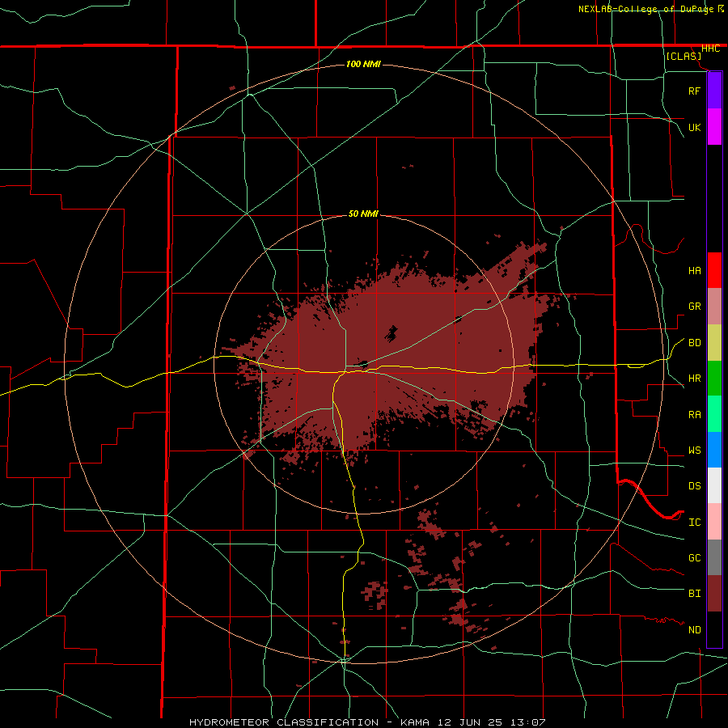Click the UK magenta legend swatch

[714, 127]
